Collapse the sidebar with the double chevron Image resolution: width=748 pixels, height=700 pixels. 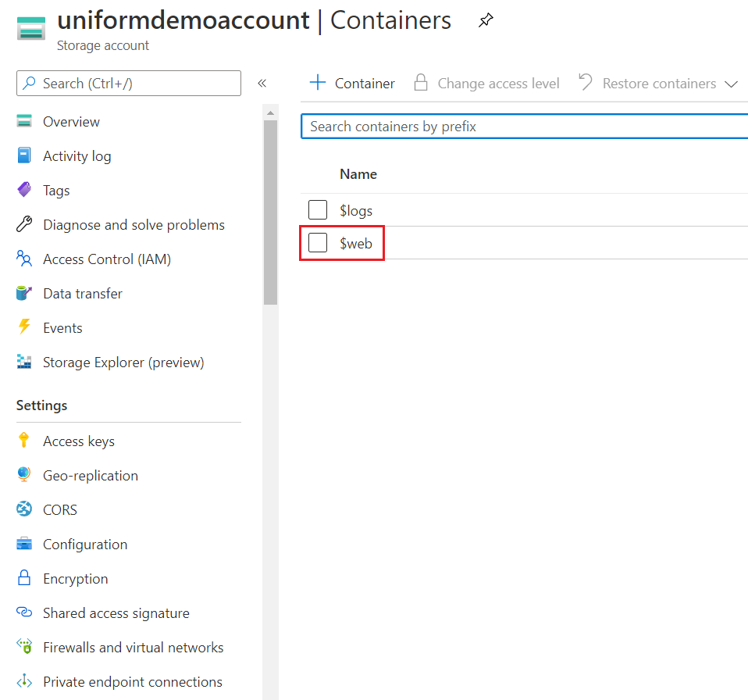[x=262, y=84]
